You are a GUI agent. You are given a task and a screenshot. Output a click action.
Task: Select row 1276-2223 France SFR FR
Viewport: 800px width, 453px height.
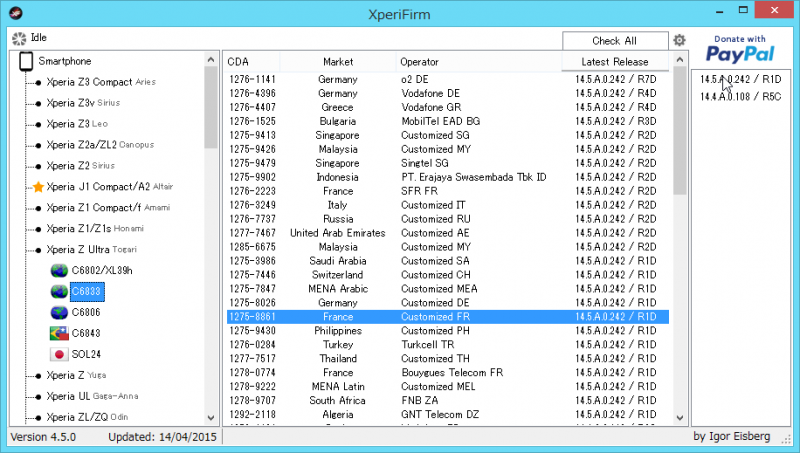point(447,191)
